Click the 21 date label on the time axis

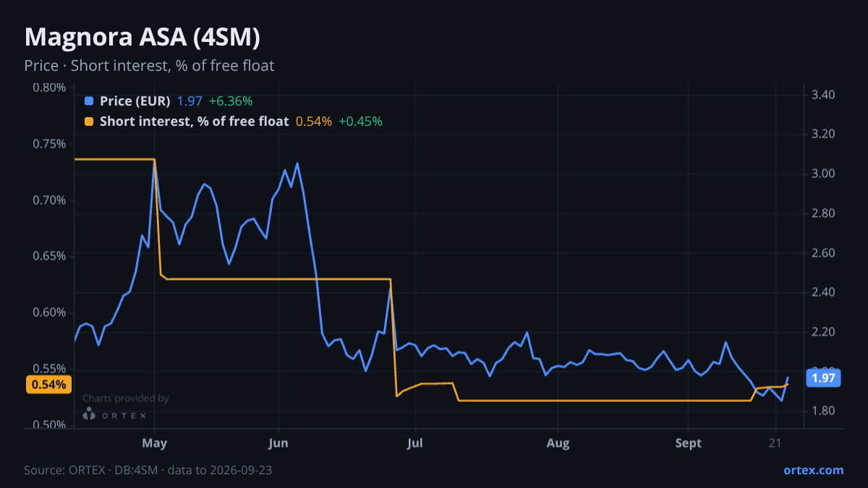pyautogui.click(x=776, y=443)
